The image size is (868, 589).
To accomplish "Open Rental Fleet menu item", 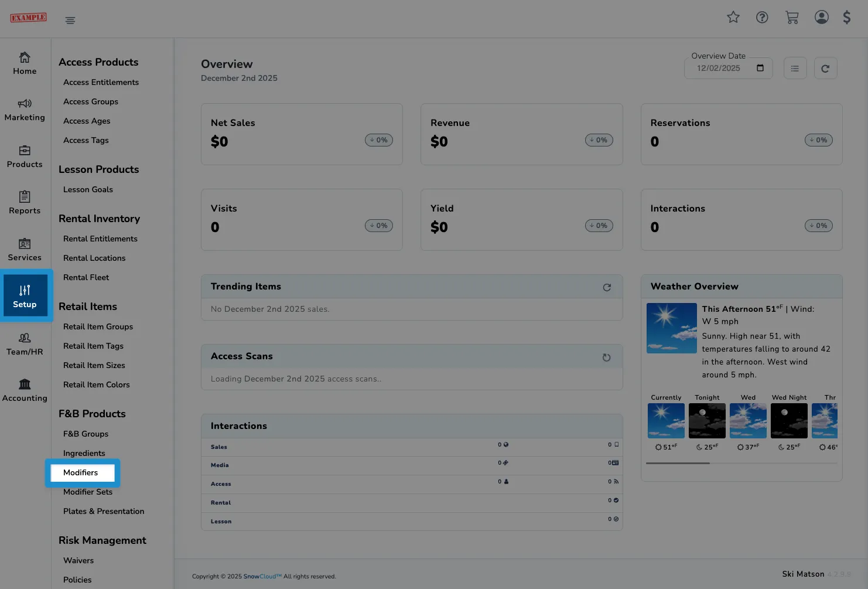I will coord(86,278).
